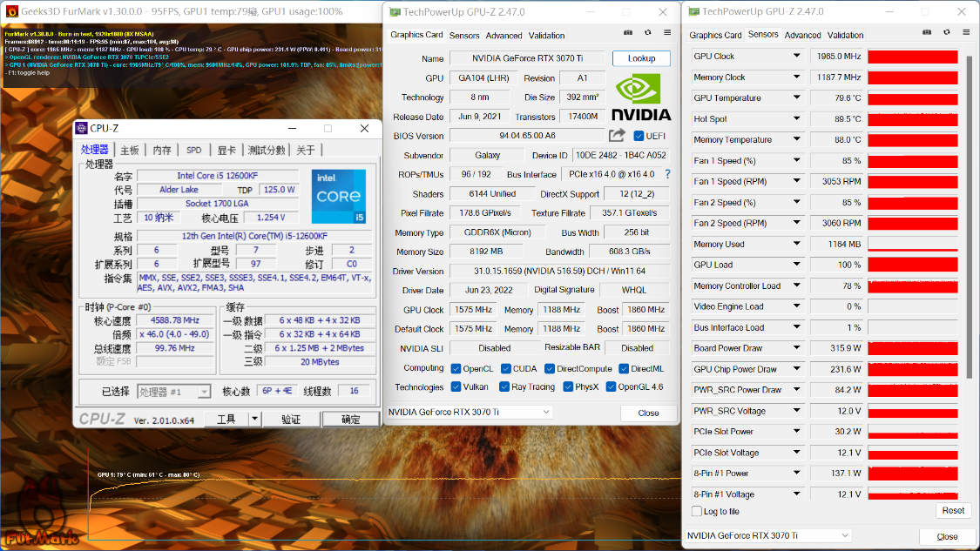Click the refresh icon in middle GPU-Z window
The image size is (980, 551).
click(x=647, y=32)
